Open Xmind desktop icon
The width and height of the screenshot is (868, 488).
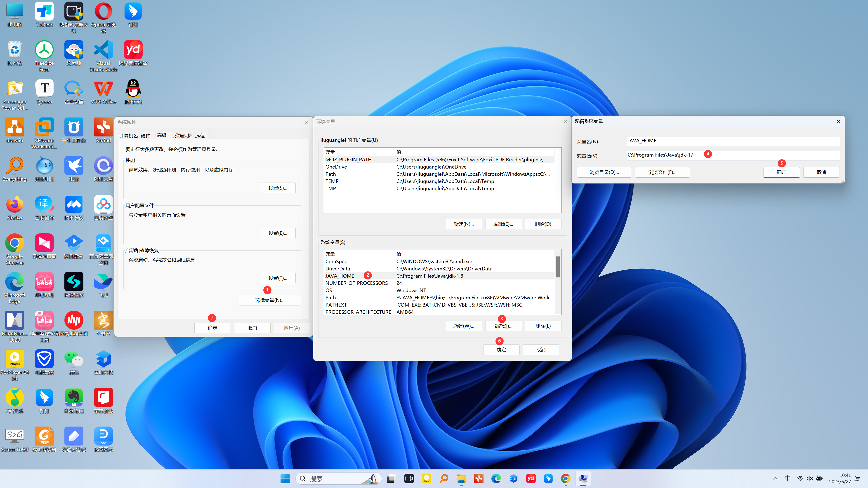pos(104,131)
